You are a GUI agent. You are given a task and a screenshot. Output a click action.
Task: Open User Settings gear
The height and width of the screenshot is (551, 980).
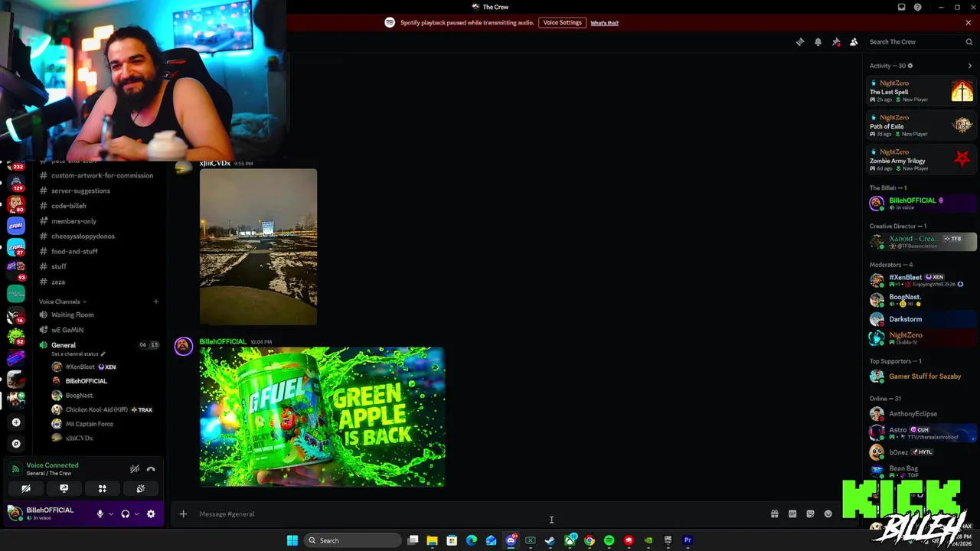(151, 514)
